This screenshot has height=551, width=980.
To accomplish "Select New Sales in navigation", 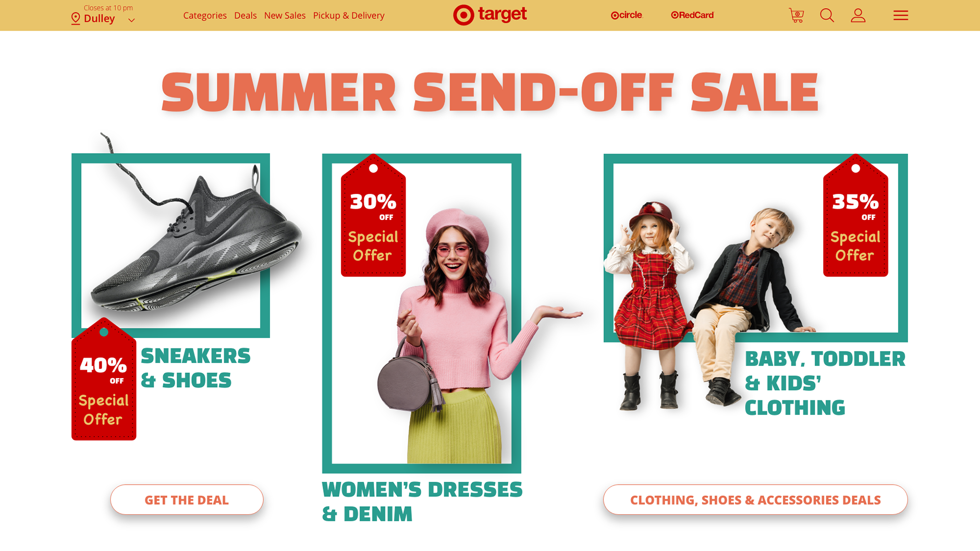I will pos(285,15).
